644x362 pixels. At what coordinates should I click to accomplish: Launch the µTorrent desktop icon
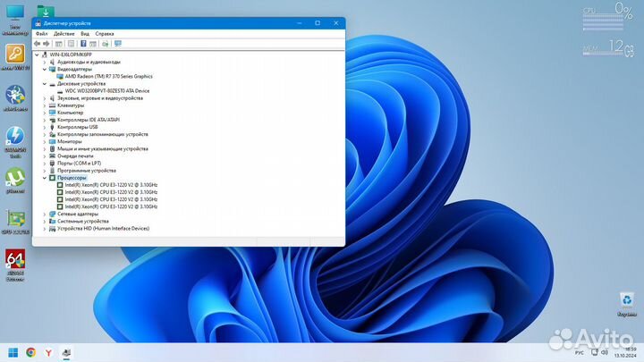click(15, 181)
